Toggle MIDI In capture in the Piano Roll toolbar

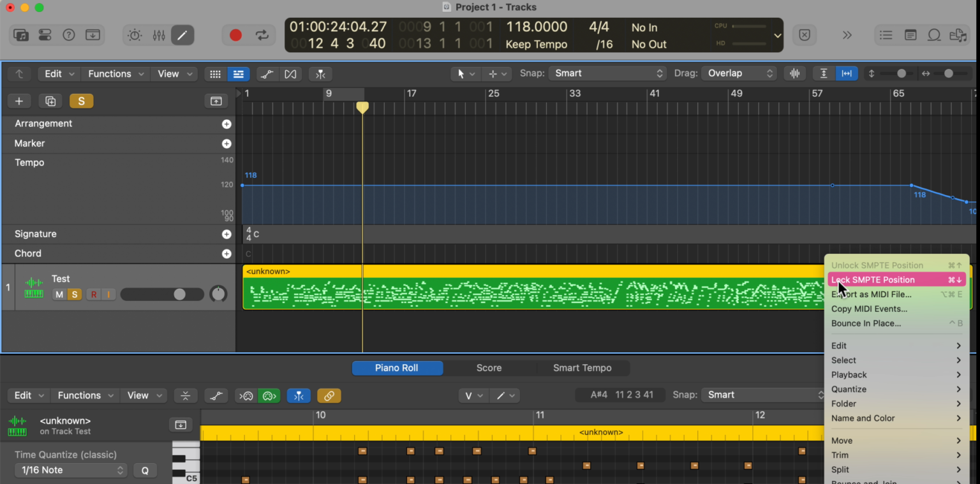click(246, 395)
